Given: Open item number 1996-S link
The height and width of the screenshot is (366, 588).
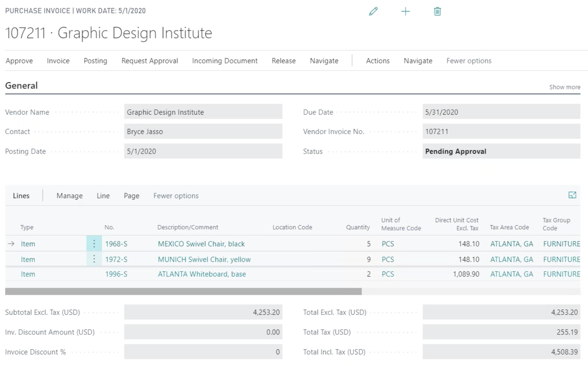Looking at the screenshot, I should click(x=116, y=274).
